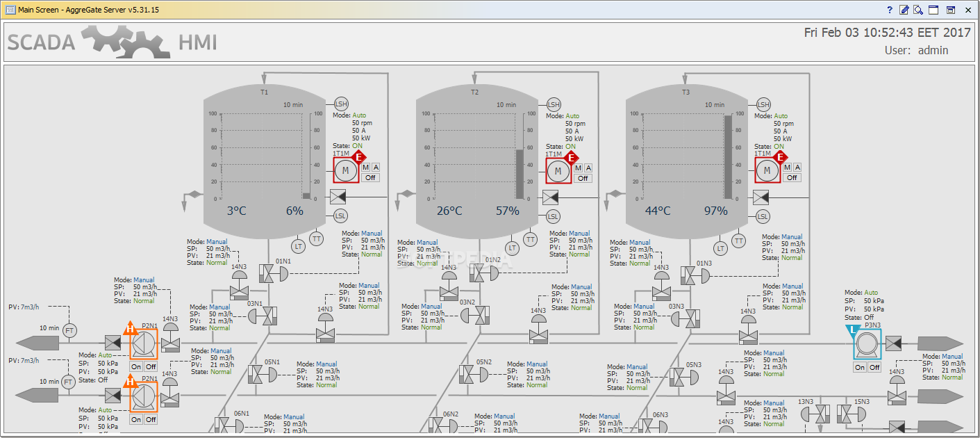The width and height of the screenshot is (980, 438).
Task: Click Off under the upper P2N1 pump
Action: [151, 366]
